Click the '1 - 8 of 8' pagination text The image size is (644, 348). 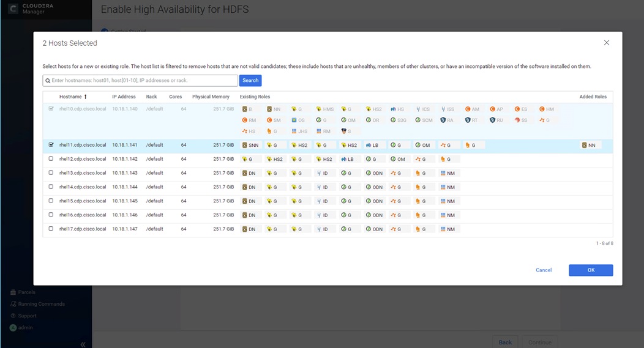(x=605, y=243)
